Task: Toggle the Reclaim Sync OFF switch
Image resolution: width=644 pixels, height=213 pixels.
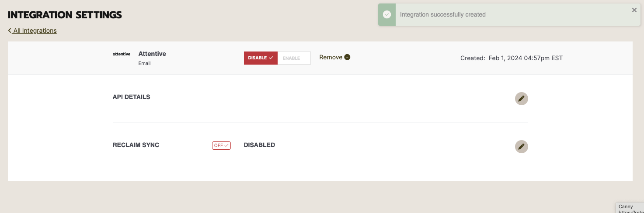Action: (221, 145)
